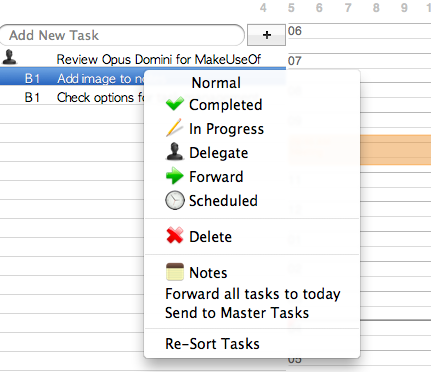Screen dimensions: 431x372
Task: Choose In Progress status label
Action: tap(226, 129)
